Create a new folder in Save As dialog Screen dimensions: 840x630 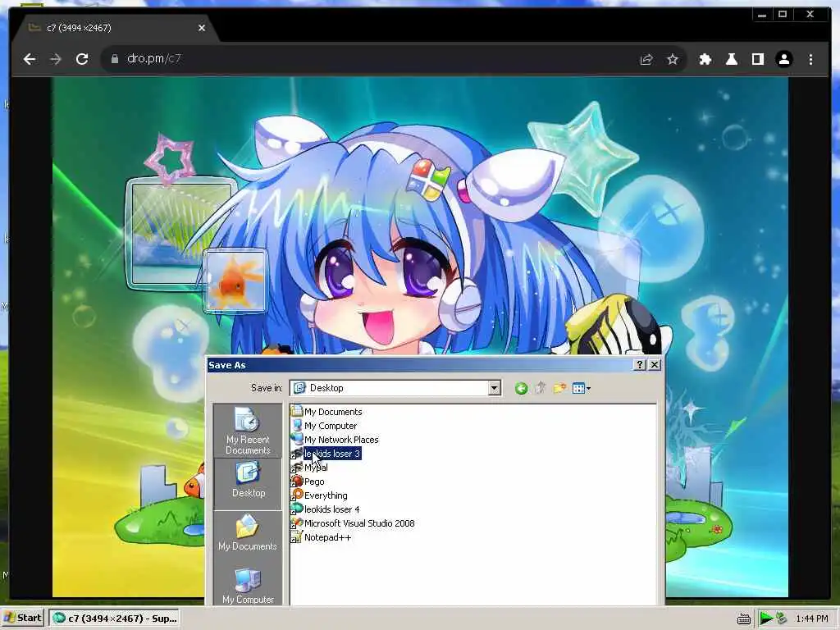pos(559,388)
